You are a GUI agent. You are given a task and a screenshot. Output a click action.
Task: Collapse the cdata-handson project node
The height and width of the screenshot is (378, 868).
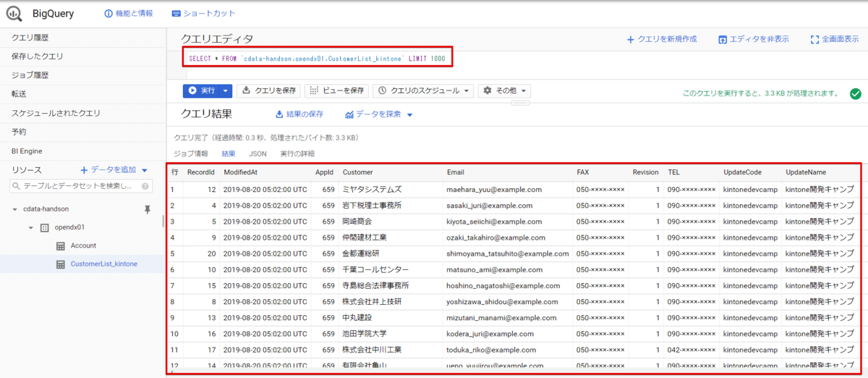click(x=14, y=209)
